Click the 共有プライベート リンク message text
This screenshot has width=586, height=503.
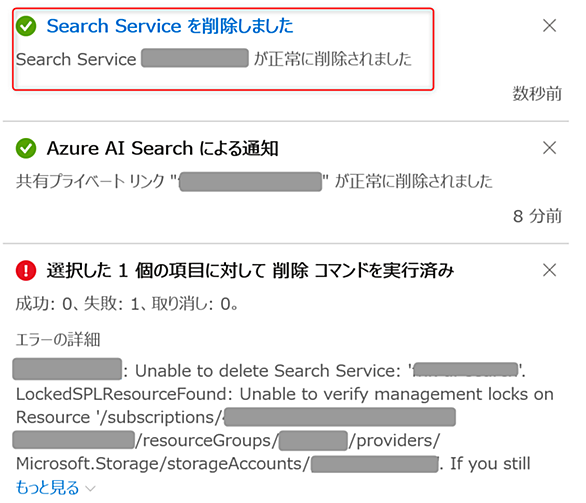click(254, 181)
